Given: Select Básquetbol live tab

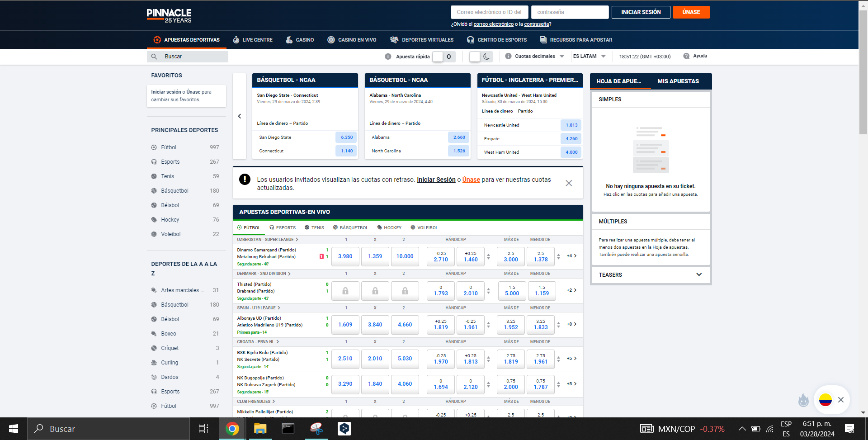Looking at the screenshot, I should (x=350, y=228).
